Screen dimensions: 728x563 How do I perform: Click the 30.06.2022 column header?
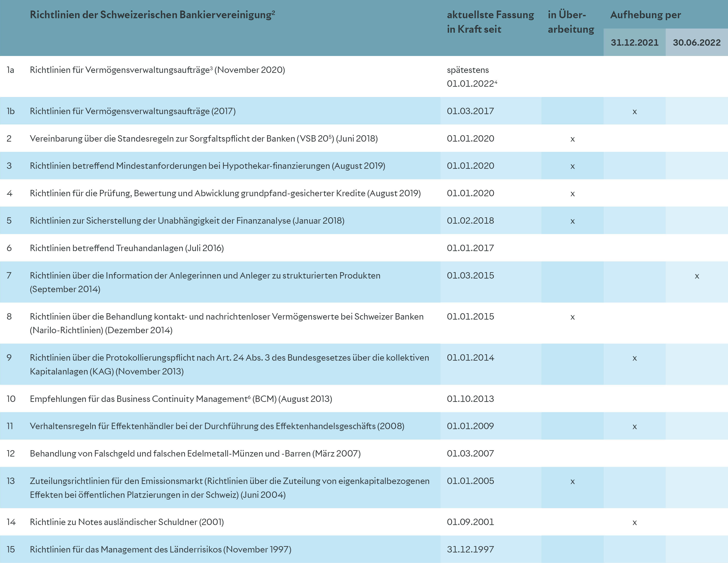pos(697,43)
